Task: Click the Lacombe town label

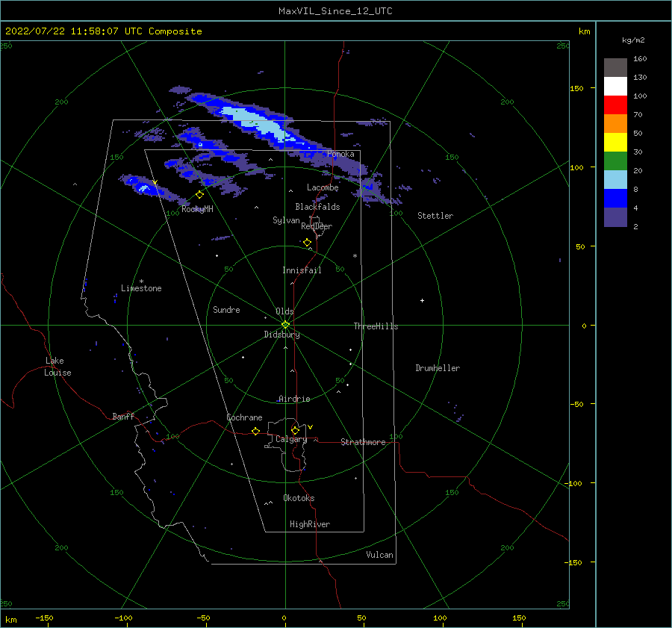Action: 323,187
